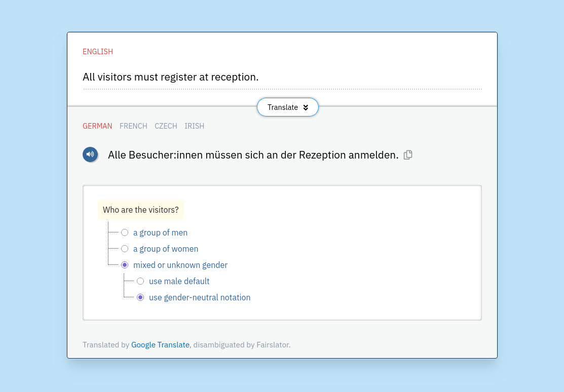Click into the English source text field
The width and height of the screenshot is (564, 392).
pyautogui.click(x=282, y=77)
